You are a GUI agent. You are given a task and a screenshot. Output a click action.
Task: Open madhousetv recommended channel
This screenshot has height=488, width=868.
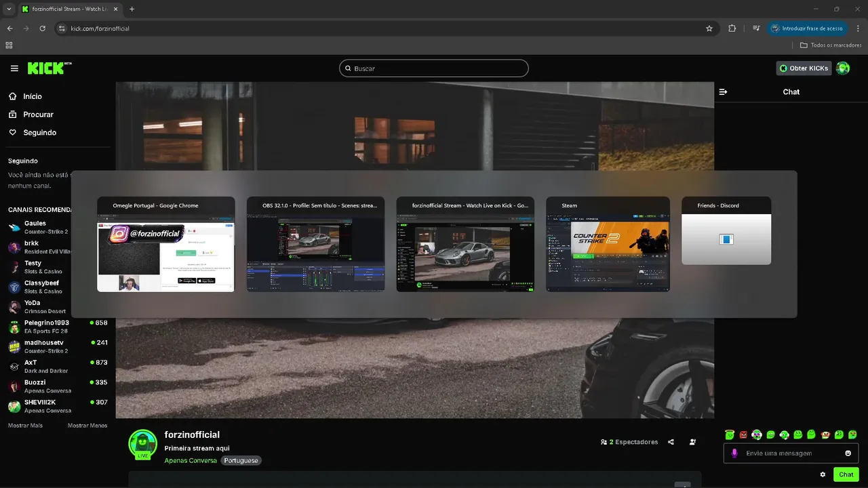[58, 346]
